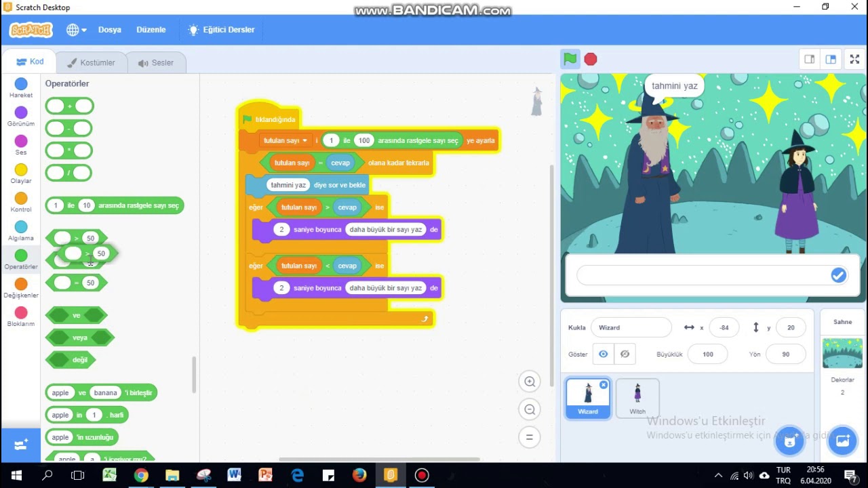868x488 pixels.
Task: Select the Ses block category
Action: point(21,145)
